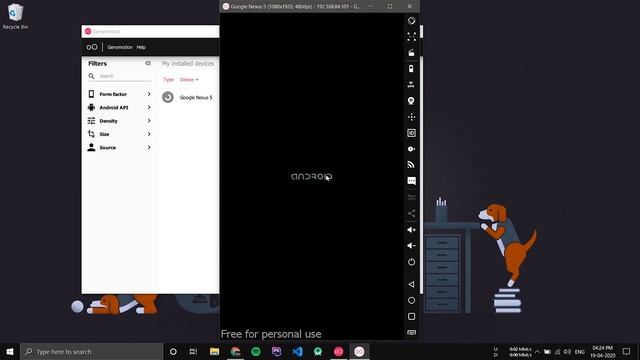Click the emulator power button
This screenshot has height=360, width=640.
411,262
